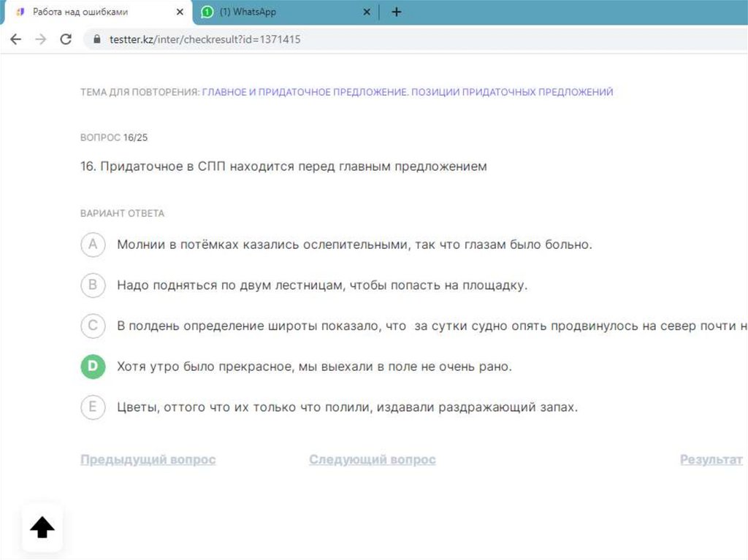Viewport: 748px width, 560px height.
Task: Switch to the 'Работа над ошибками' tab
Action: click(x=98, y=12)
